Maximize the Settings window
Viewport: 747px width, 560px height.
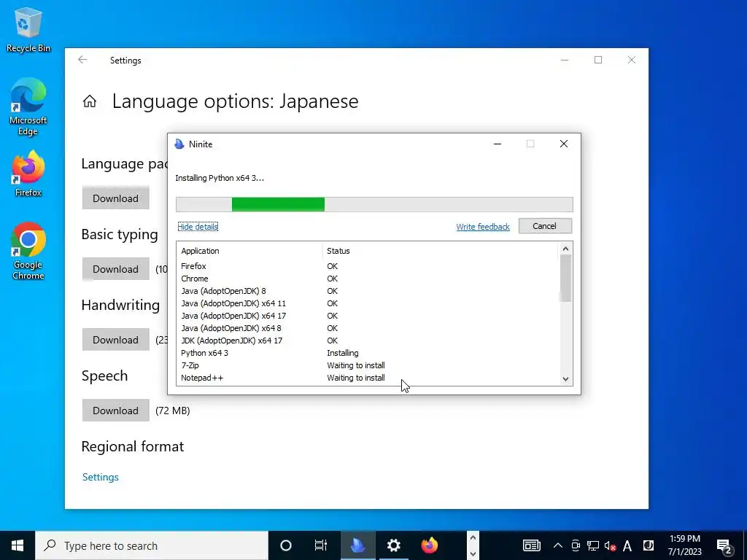click(598, 60)
